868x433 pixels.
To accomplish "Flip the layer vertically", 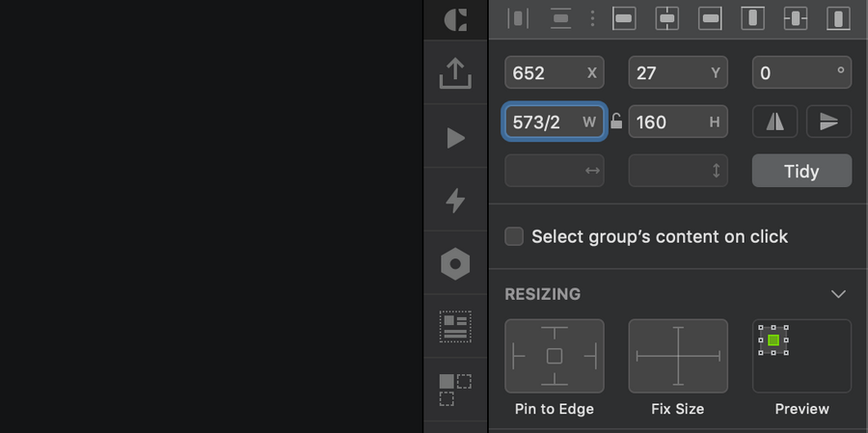I will (828, 122).
